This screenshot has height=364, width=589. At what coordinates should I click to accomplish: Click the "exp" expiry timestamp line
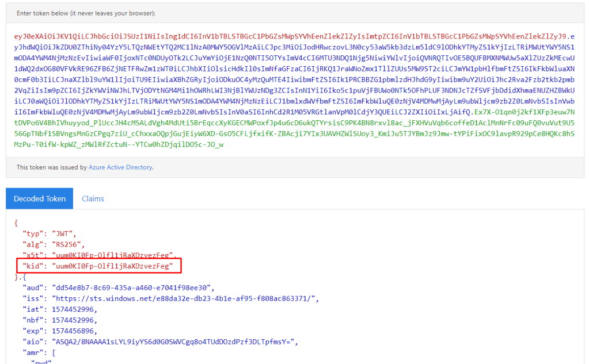pos(60,331)
